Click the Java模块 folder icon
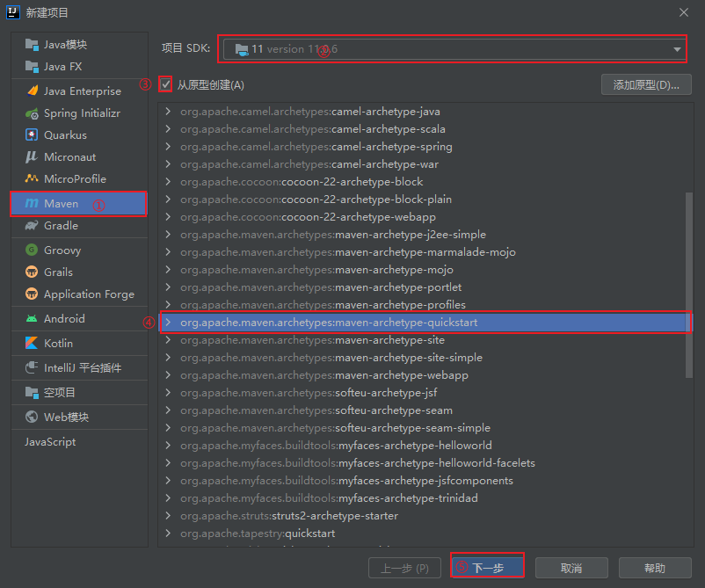 tap(32, 45)
